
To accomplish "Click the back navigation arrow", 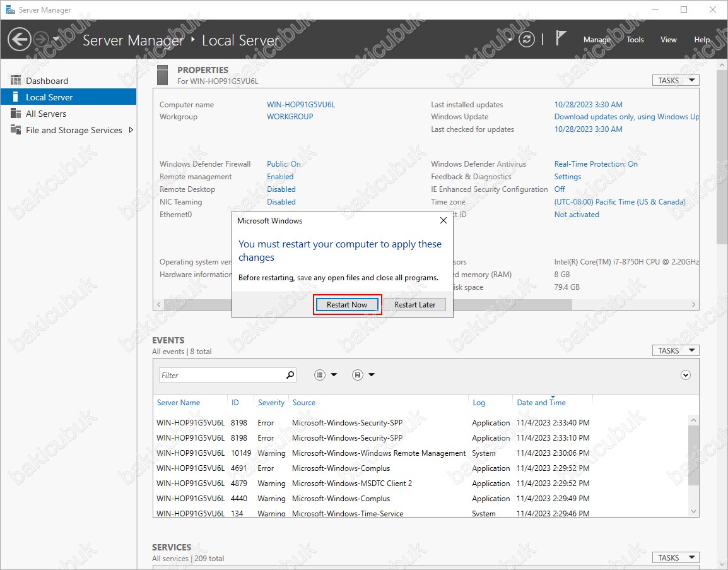I will pyautogui.click(x=20, y=40).
